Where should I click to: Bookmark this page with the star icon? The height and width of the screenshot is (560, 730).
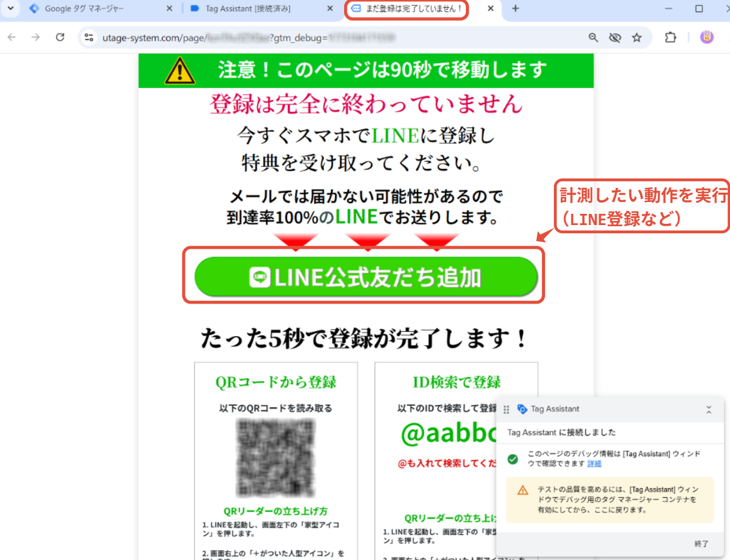[x=637, y=38]
